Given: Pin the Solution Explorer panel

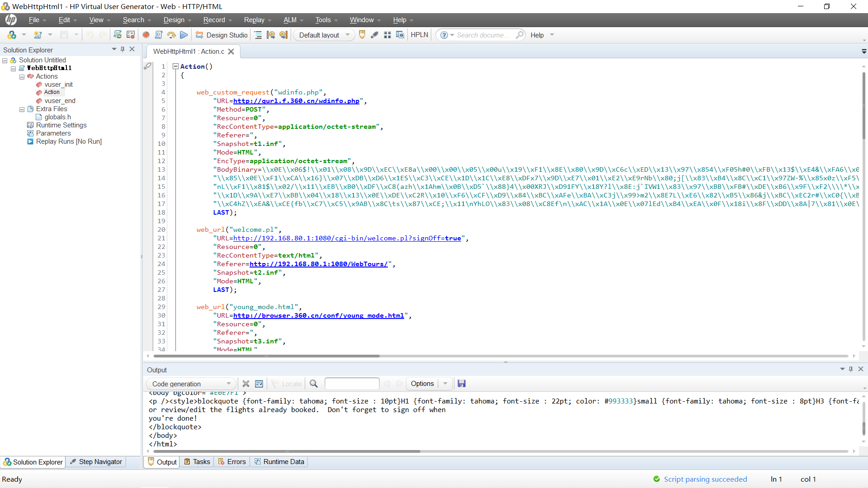Looking at the screenshot, I should 123,49.
